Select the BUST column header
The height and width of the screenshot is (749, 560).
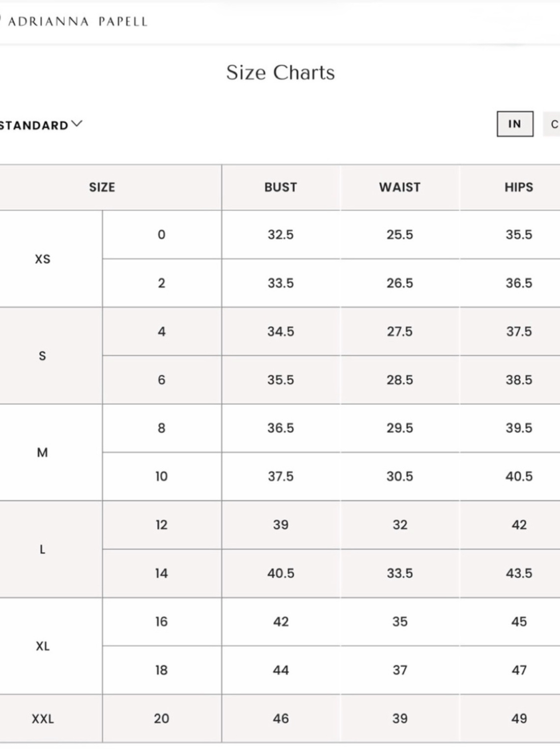point(281,187)
